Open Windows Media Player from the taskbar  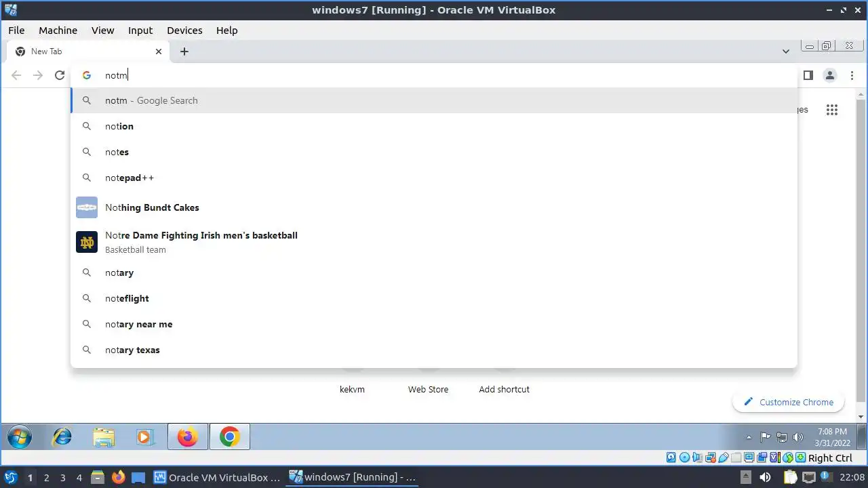coord(145,437)
